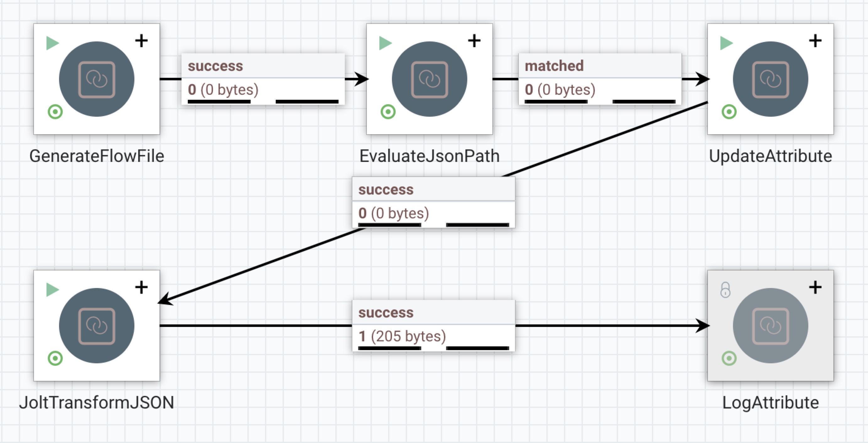Click the GenerateFlowFile processor icon
The image size is (868, 443).
(x=96, y=79)
